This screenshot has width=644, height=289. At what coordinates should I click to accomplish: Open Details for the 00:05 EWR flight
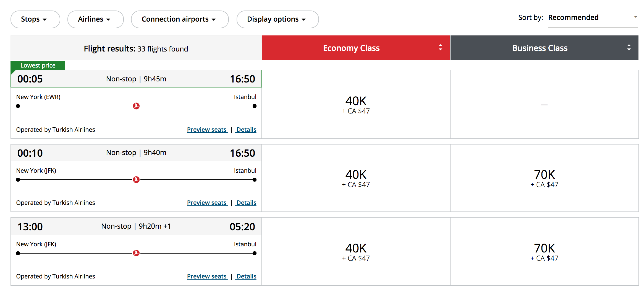[246, 130]
